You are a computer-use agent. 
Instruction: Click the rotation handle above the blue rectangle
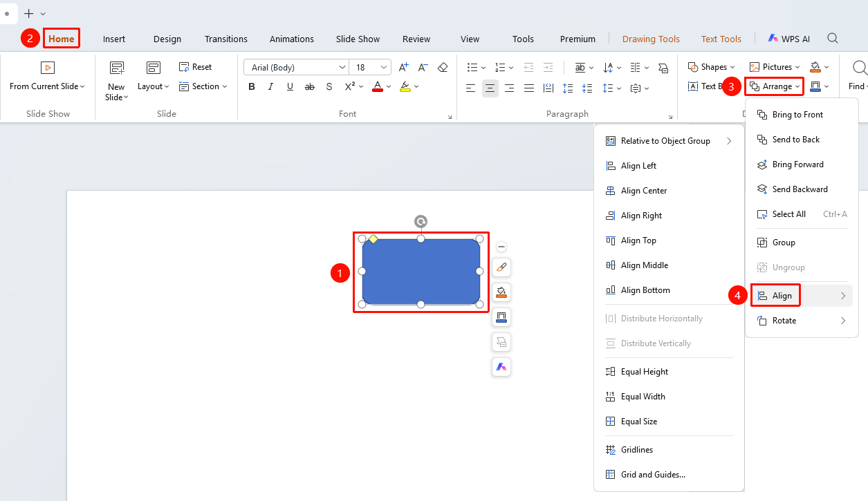pyautogui.click(x=421, y=221)
